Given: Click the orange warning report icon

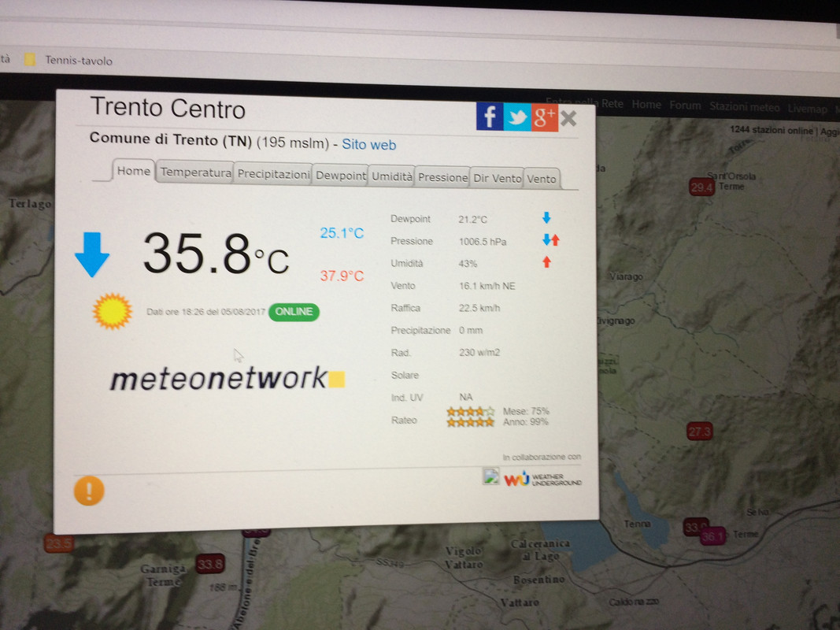Looking at the screenshot, I should [89, 491].
